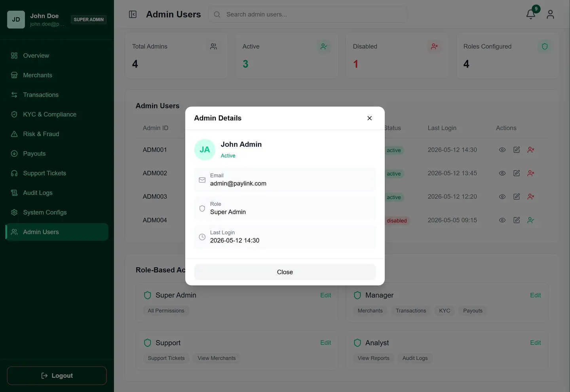Viewport: 570px width, 392px height.
Task: Open the notifications bell
Action: click(531, 14)
